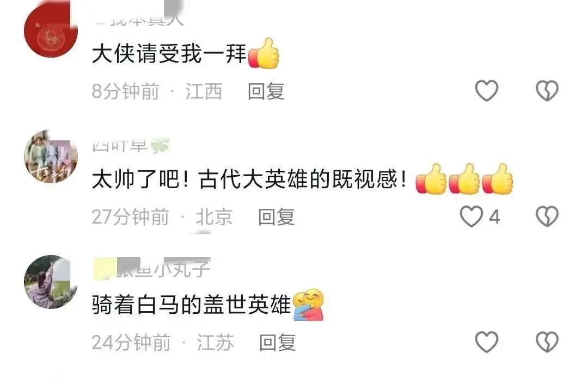Click the 4 like count number
This screenshot has width=588, height=378.
494,217
